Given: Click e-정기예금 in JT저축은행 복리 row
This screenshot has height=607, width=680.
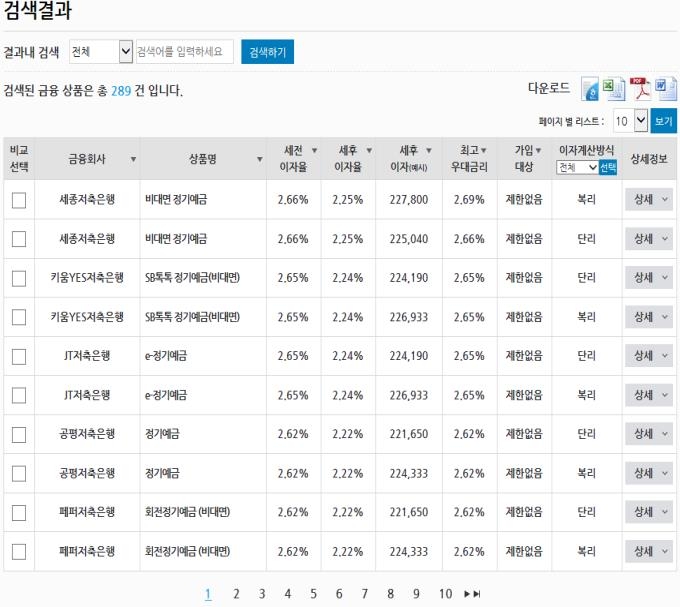Looking at the screenshot, I should (166, 395).
